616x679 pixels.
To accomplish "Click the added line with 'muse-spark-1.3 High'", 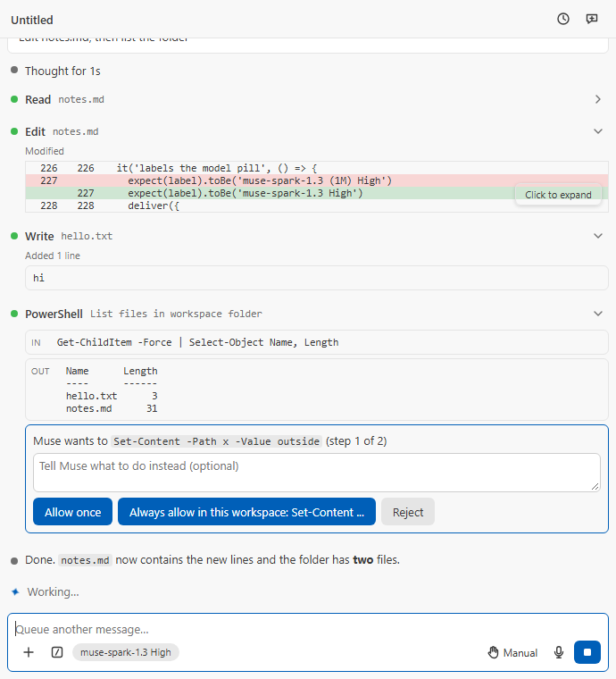I will pos(317,193).
